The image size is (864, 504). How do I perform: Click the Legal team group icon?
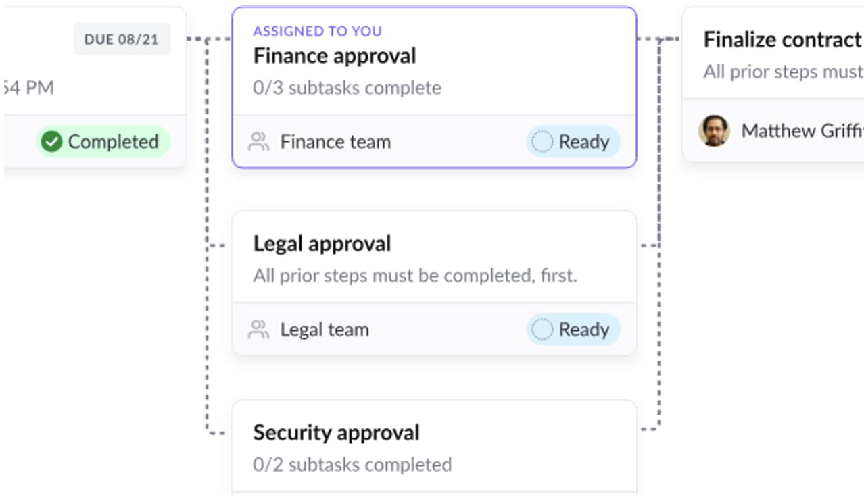258,330
